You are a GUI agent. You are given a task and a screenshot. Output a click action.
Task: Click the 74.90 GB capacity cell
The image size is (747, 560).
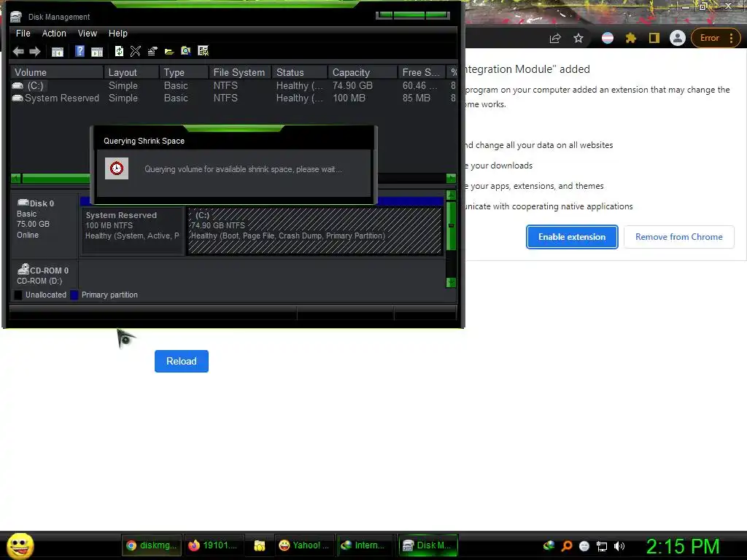coord(352,86)
